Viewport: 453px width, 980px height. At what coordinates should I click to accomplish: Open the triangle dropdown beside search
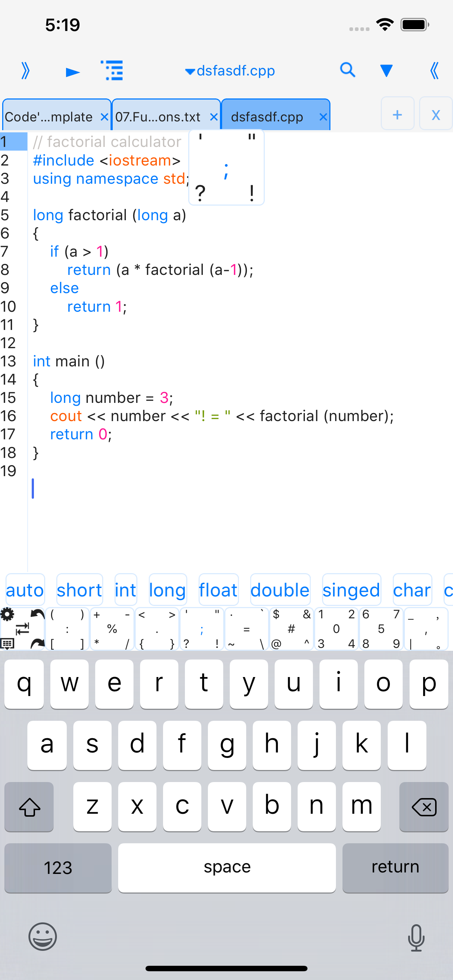[386, 71]
